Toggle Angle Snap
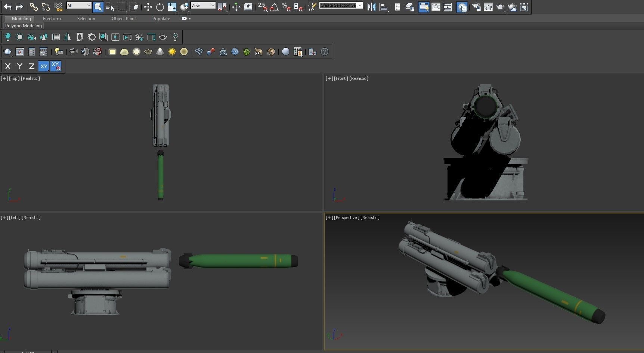The height and width of the screenshot is (353, 644). [275, 7]
